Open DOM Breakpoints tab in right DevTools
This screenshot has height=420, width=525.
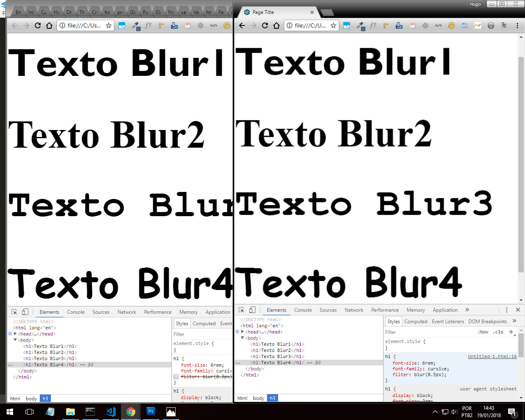pos(488,321)
